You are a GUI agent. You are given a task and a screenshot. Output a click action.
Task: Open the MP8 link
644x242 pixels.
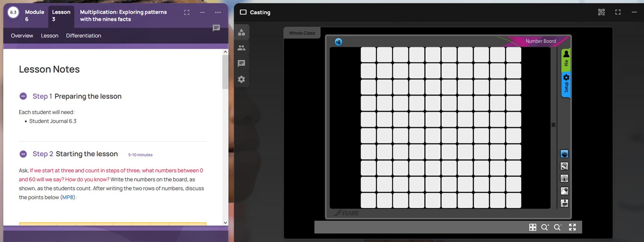68,197
